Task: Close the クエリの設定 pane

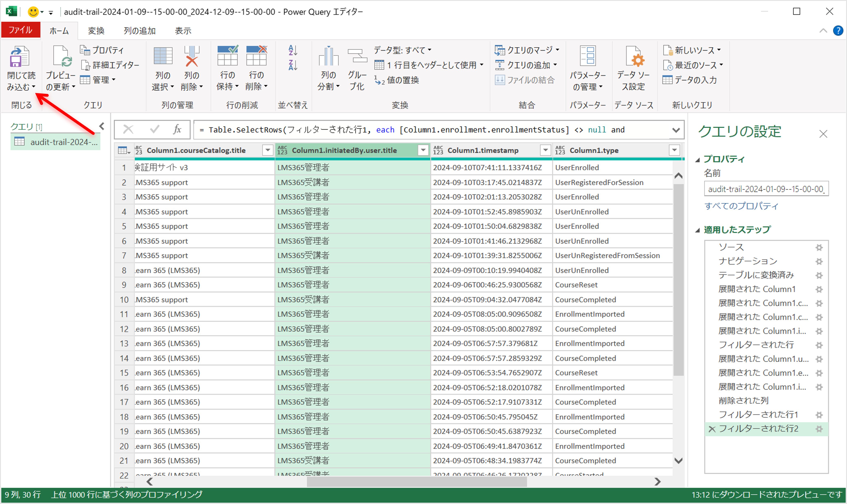Action: coord(823,134)
